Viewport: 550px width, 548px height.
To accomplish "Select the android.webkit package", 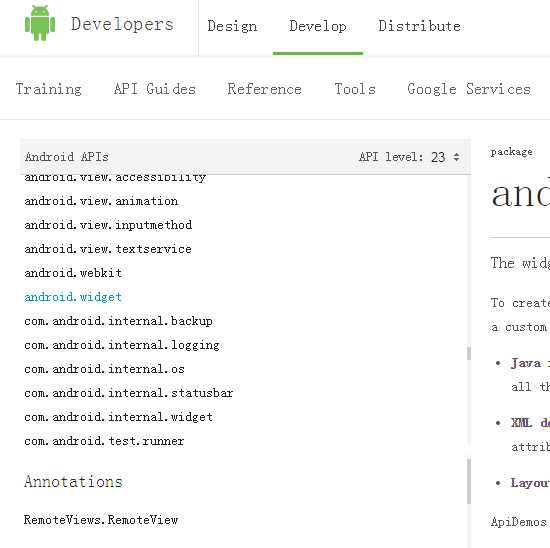I will coord(73,273).
